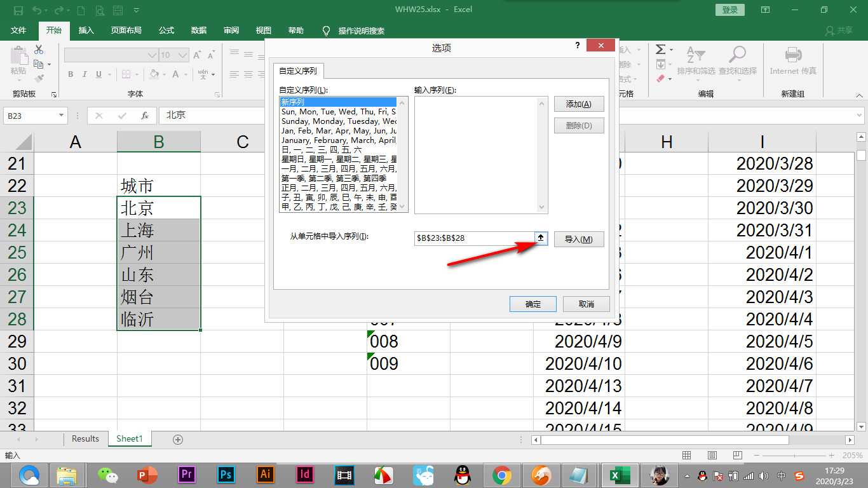Click the insert function fx icon

pos(145,116)
